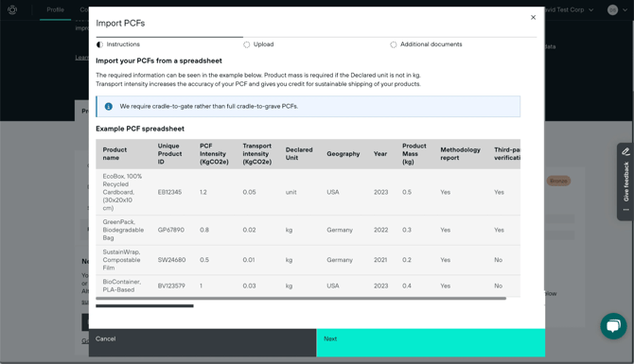Click the Upload step circle icon
634x364 pixels.
tap(247, 44)
